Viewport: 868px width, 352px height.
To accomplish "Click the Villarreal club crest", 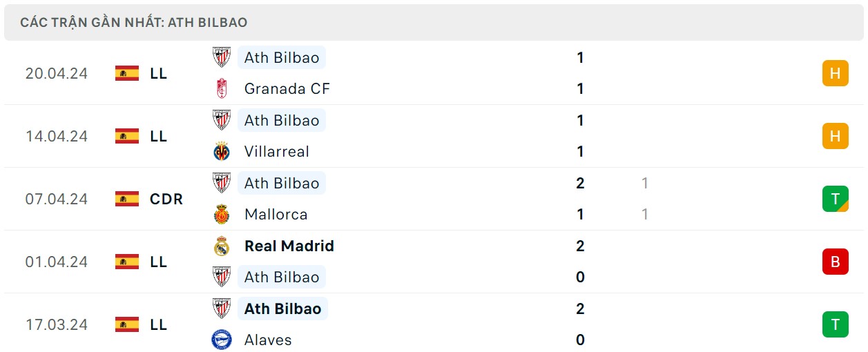I will point(222,151).
